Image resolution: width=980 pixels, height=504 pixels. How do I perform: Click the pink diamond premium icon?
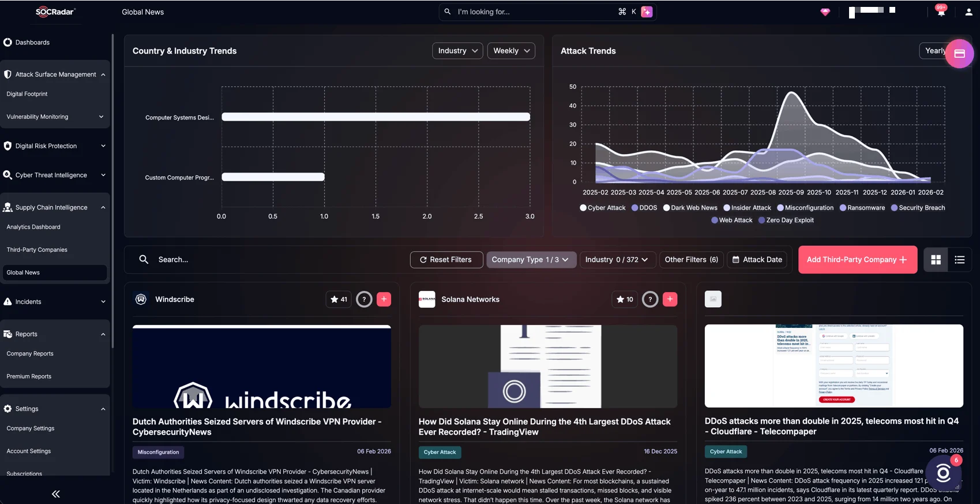pos(825,12)
